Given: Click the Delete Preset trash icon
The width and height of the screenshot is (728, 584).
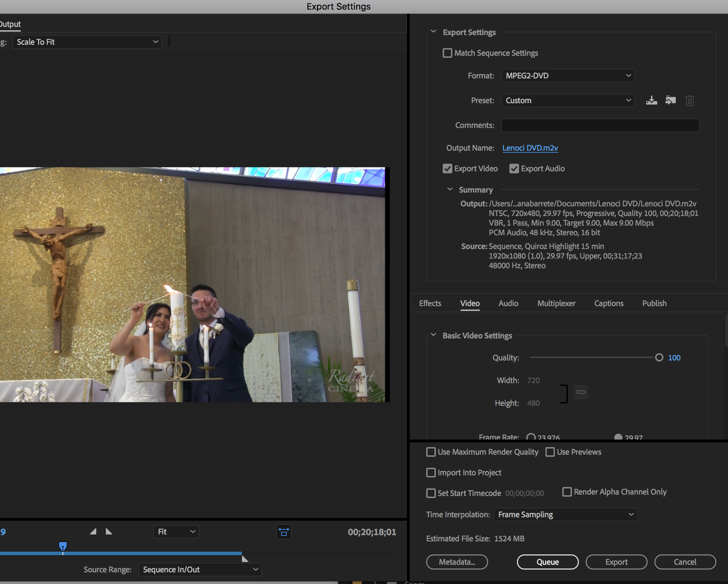Looking at the screenshot, I should coord(690,100).
